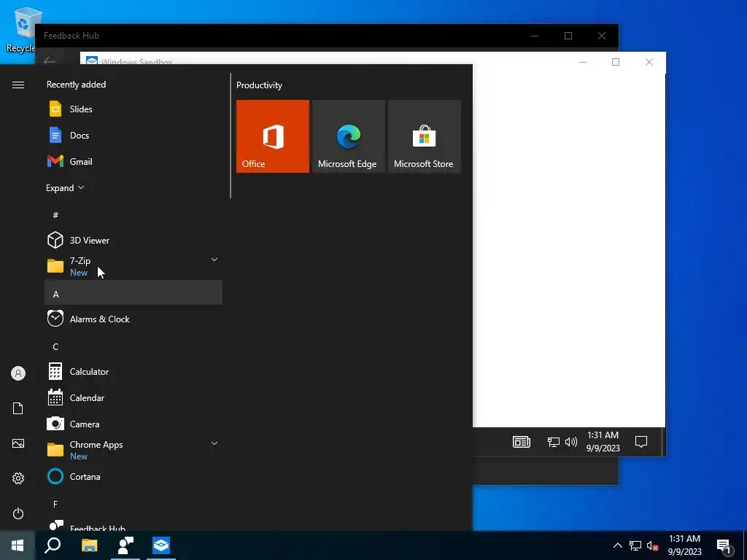Select letter A section header
747x560 pixels.
coord(133,293)
